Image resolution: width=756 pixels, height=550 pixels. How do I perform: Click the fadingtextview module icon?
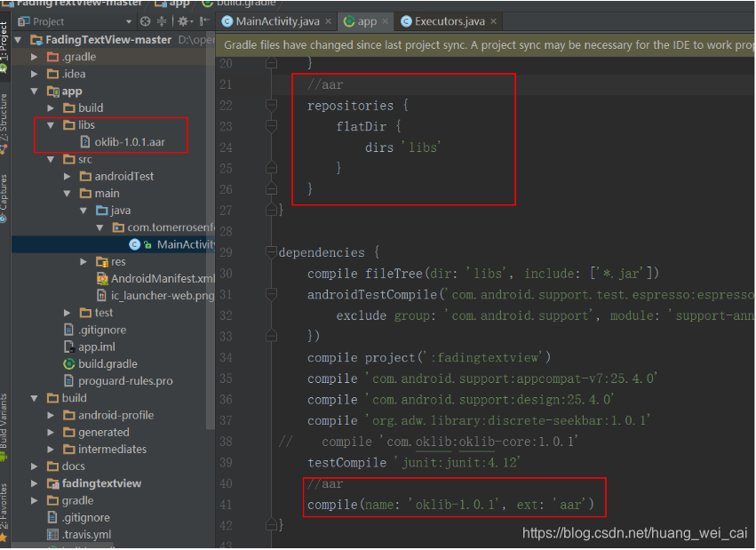pos(52,483)
